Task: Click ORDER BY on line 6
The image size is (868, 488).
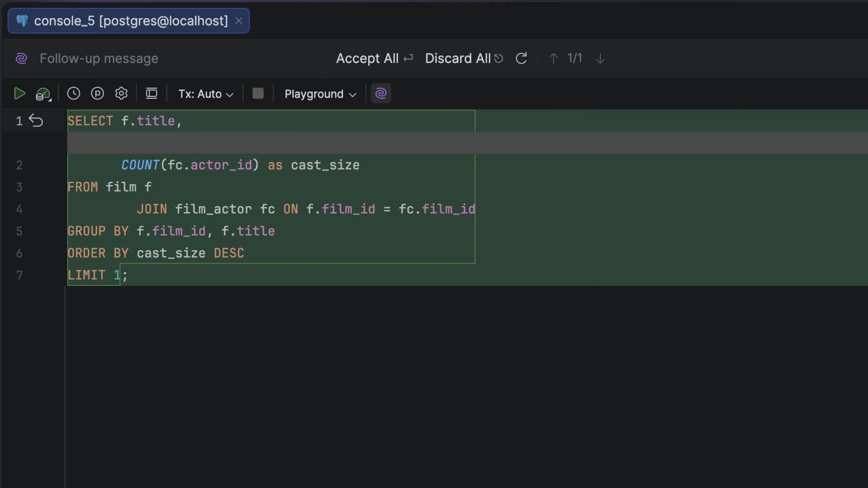Action: [98, 253]
